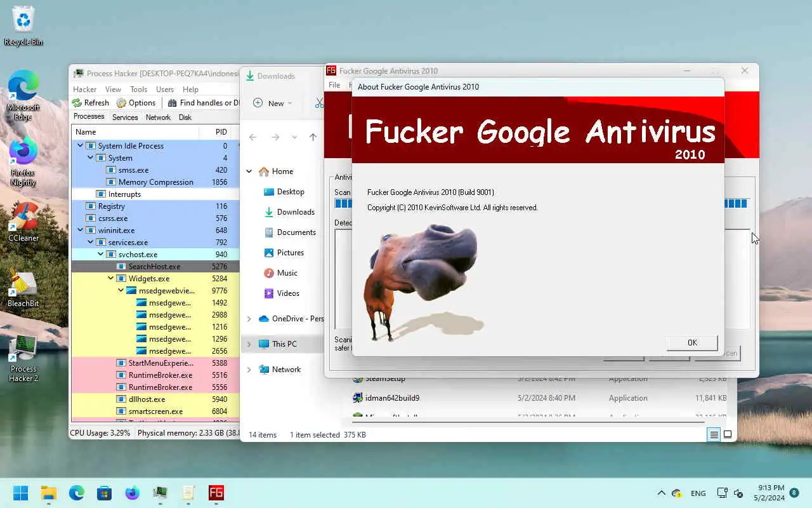Select RuntimeBroker.exe with PID 5556
This screenshot has height=508, width=812.
(155, 387)
